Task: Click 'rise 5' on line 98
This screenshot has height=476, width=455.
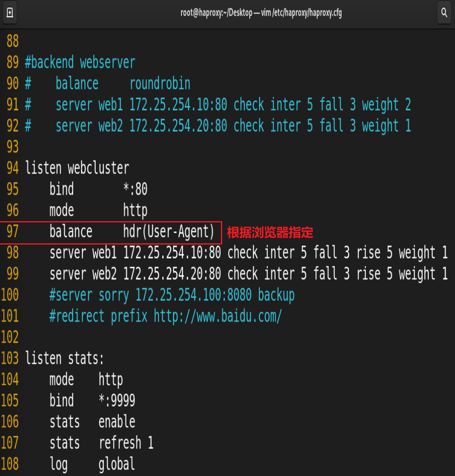Action: [374, 253]
